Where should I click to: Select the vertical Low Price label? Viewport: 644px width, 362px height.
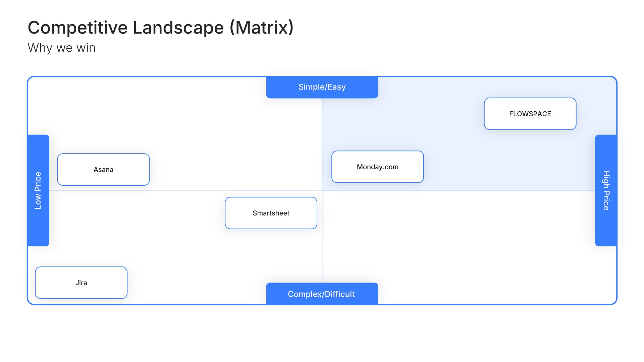tap(38, 190)
